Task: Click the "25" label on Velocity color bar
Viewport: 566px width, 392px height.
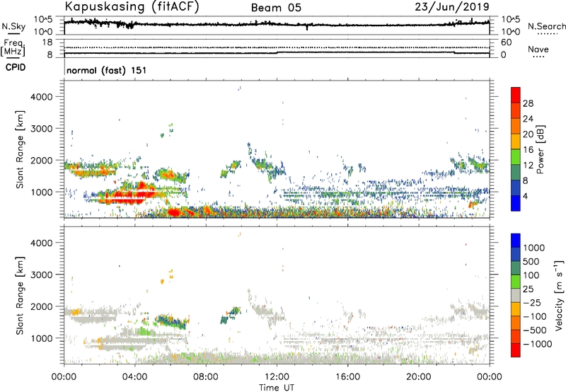Action: pos(528,289)
